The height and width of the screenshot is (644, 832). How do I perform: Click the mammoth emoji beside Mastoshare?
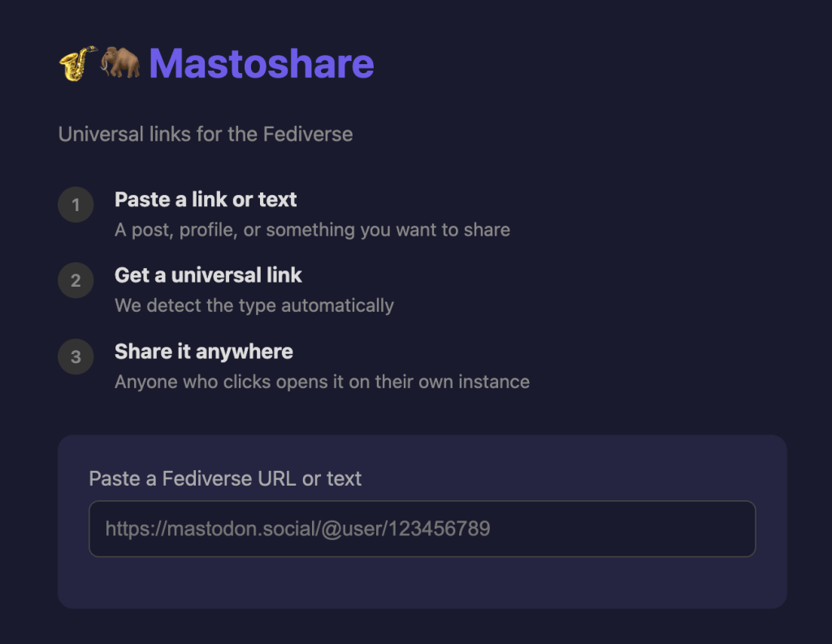(x=120, y=63)
